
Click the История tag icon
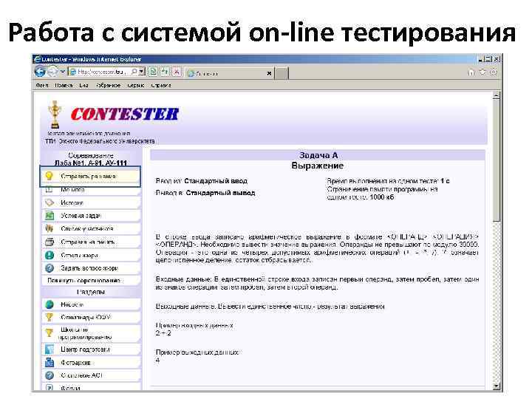click(x=50, y=202)
